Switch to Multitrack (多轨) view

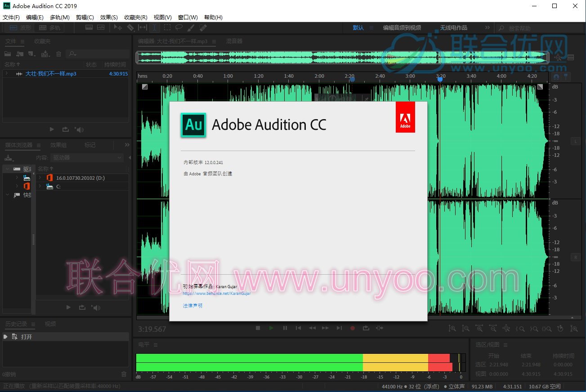point(49,28)
